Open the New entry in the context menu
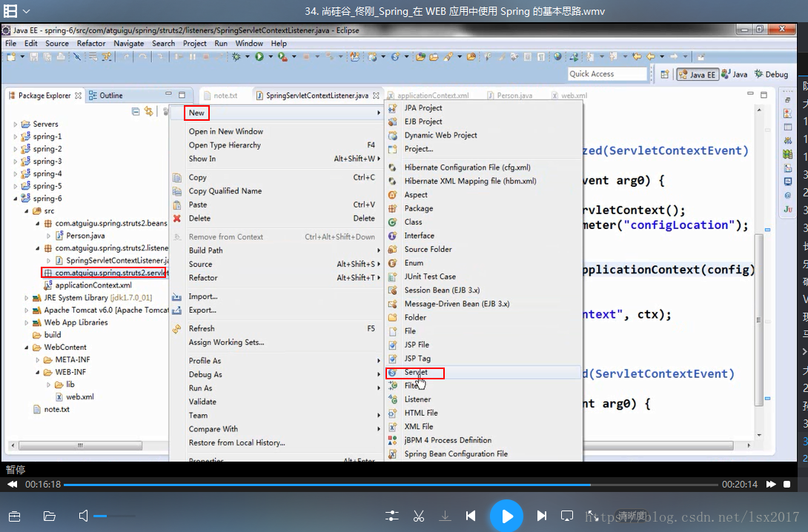Viewport: 808px width, 532px height. 196,113
